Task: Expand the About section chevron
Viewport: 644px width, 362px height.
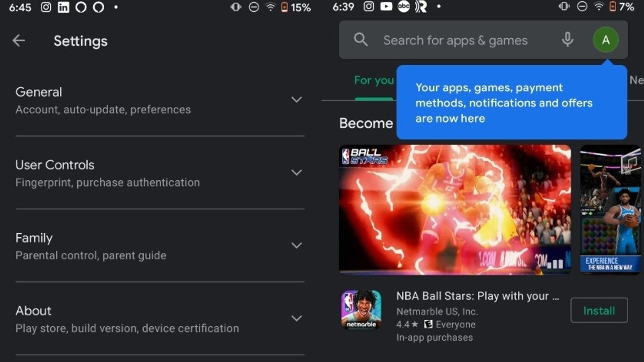Action: [297, 318]
